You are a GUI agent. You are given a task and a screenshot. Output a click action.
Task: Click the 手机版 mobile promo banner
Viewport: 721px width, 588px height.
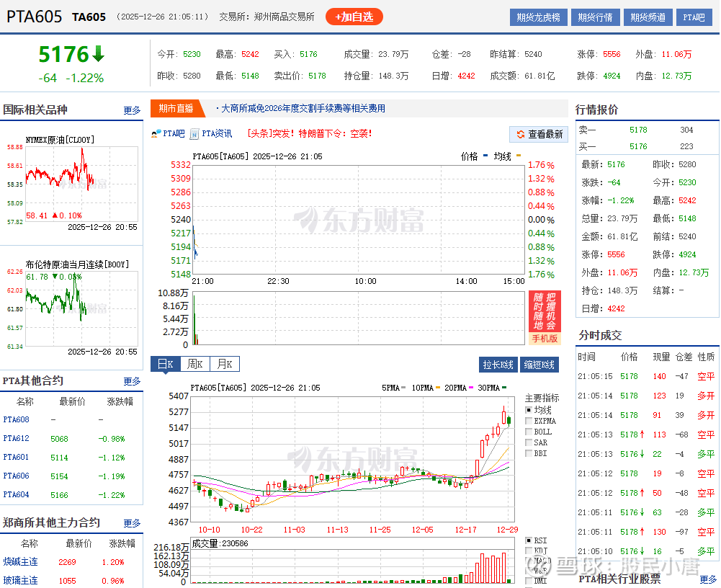545,318
